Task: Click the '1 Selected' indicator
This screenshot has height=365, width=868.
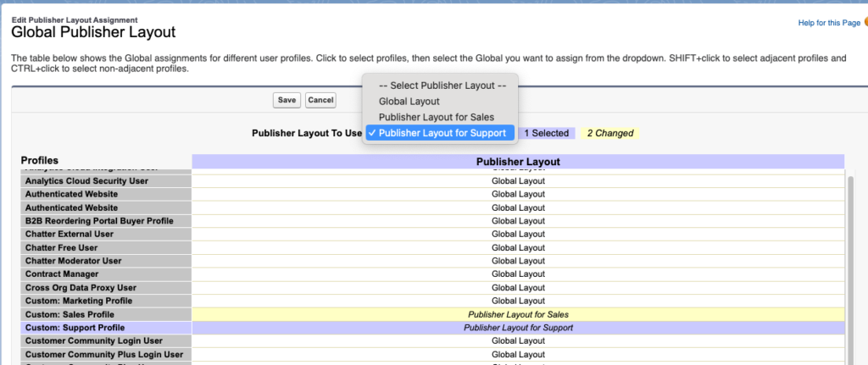Action: [x=547, y=133]
